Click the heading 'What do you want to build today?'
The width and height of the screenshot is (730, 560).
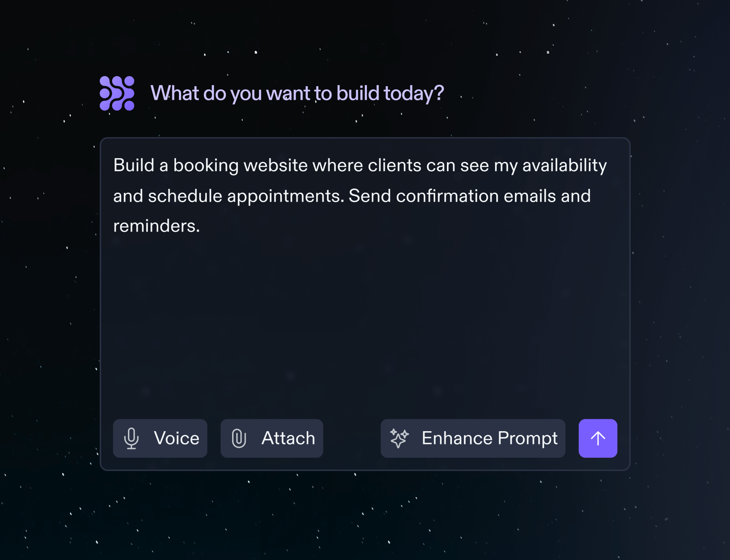[x=297, y=93]
